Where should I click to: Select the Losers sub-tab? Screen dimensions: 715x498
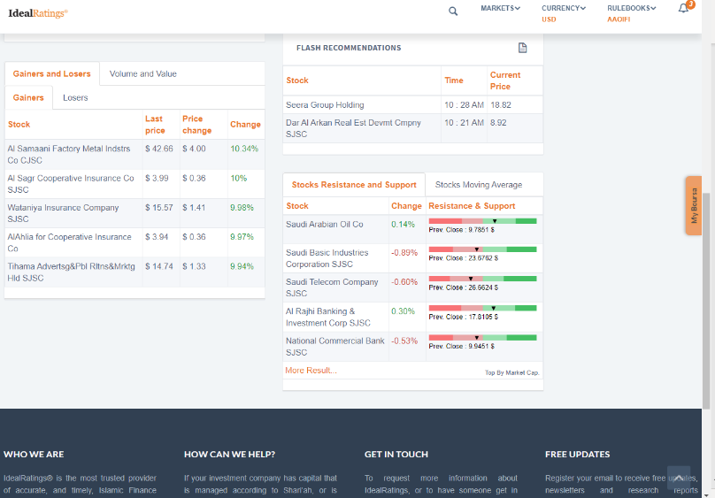click(75, 98)
